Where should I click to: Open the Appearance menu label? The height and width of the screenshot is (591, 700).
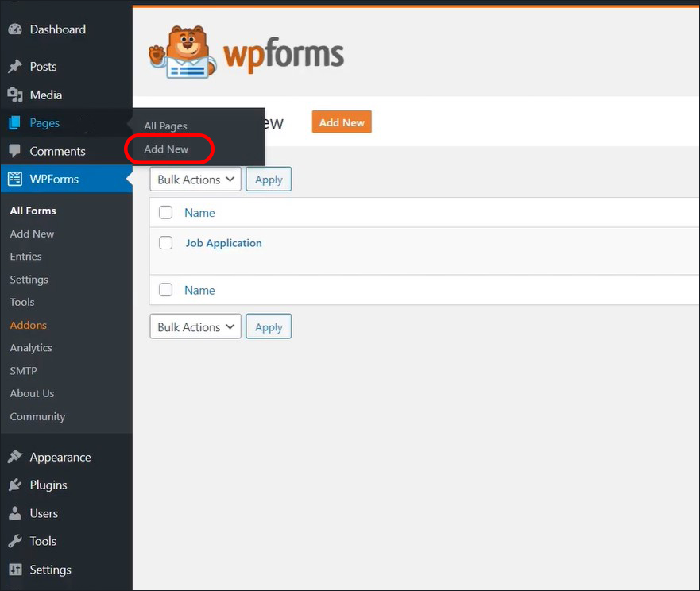click(x=60, y=457)
